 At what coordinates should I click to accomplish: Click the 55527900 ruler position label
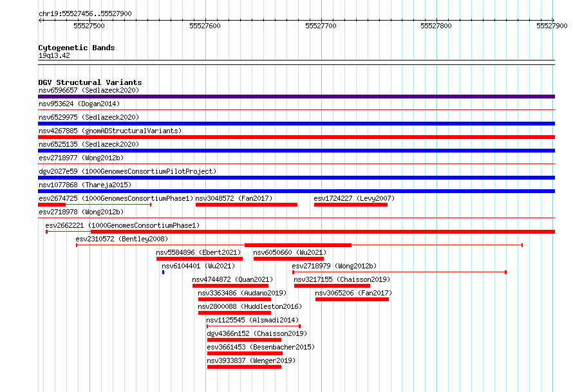552,26
